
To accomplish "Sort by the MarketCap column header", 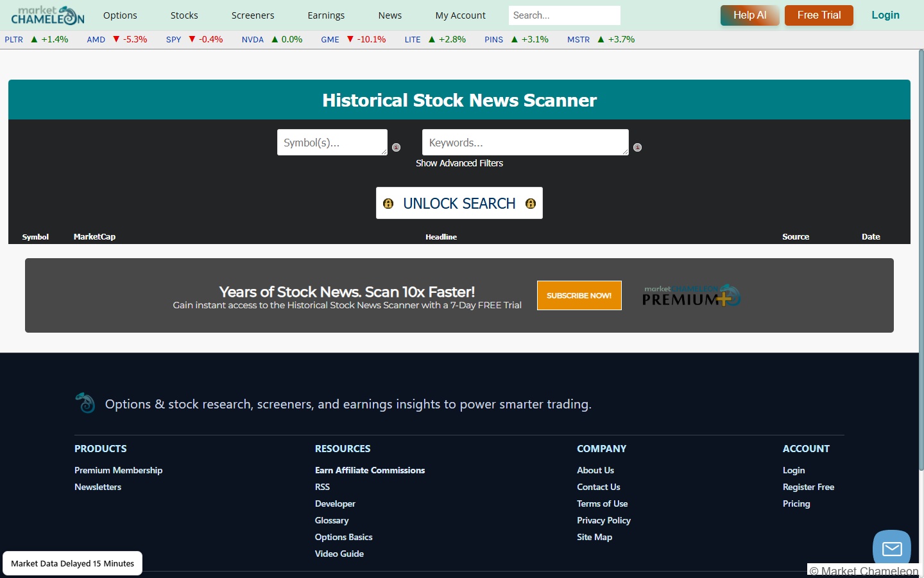I will pyautogui.click(x=94, y=237).
